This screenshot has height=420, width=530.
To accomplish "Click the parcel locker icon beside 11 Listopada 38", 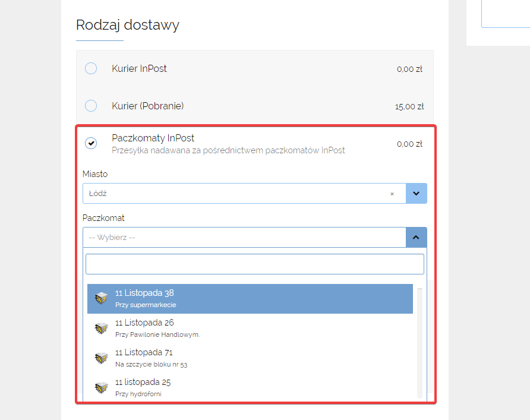I will click(101, 298).
